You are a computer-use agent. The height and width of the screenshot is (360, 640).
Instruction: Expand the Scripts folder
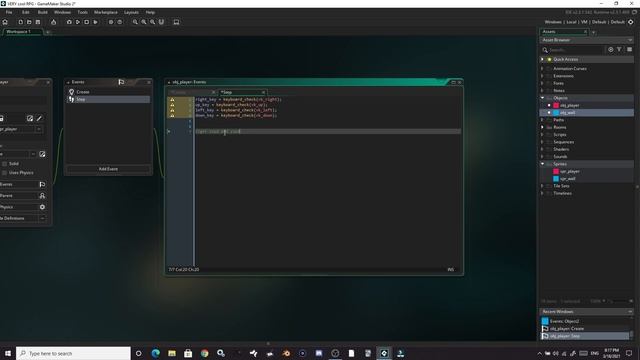pos(542,135)
